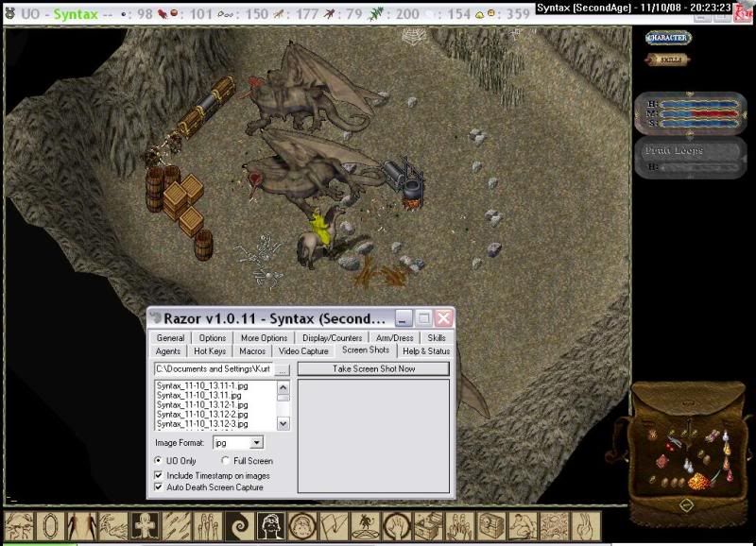The height and width of the screenshot is (546, 756).
Task: Click the orange pile item in backpack
Action: [x=698, y=481]
